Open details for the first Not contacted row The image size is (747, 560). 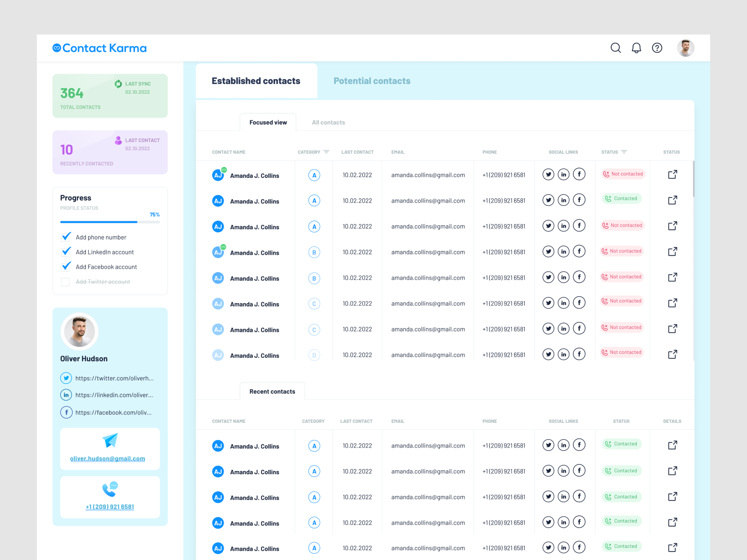[672, 174]
